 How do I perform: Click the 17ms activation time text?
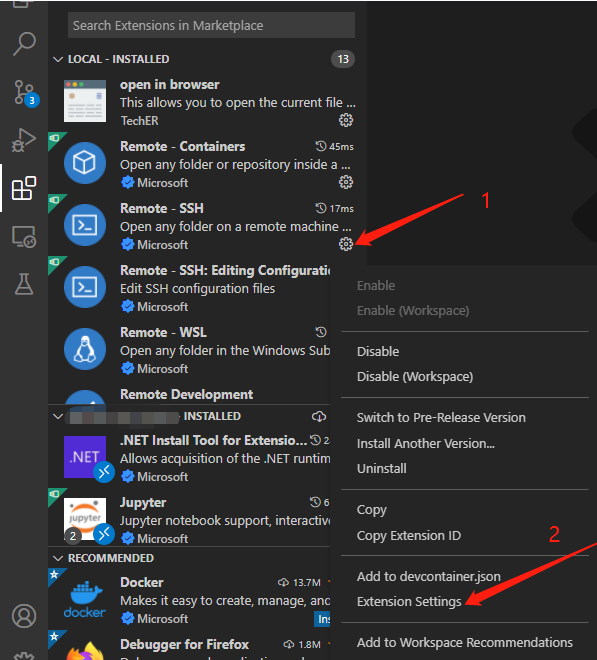[341, 208]
